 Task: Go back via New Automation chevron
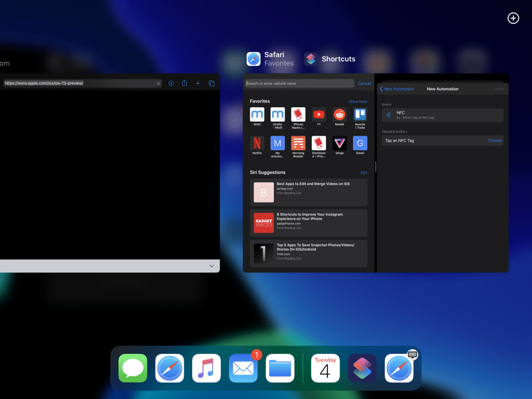coord(382,88)
